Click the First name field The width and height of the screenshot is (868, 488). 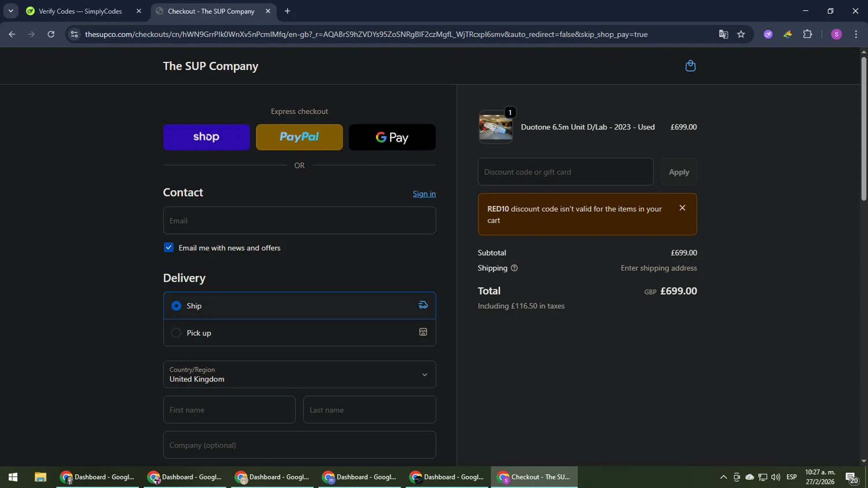point(229,409)
